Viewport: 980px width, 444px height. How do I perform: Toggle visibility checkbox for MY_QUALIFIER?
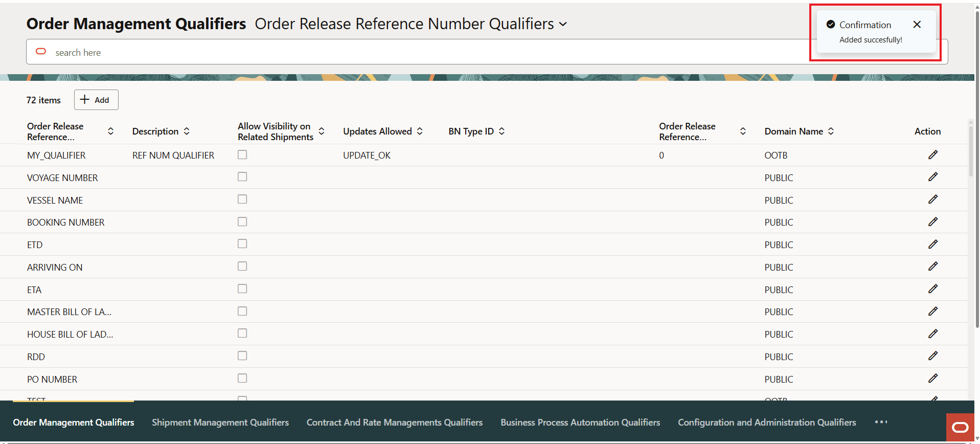(x=242, y=154)
